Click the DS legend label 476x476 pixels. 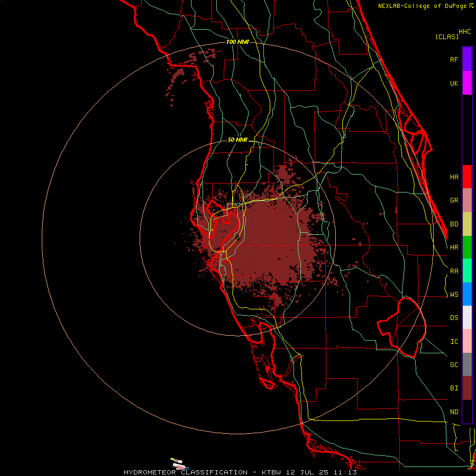454,318
